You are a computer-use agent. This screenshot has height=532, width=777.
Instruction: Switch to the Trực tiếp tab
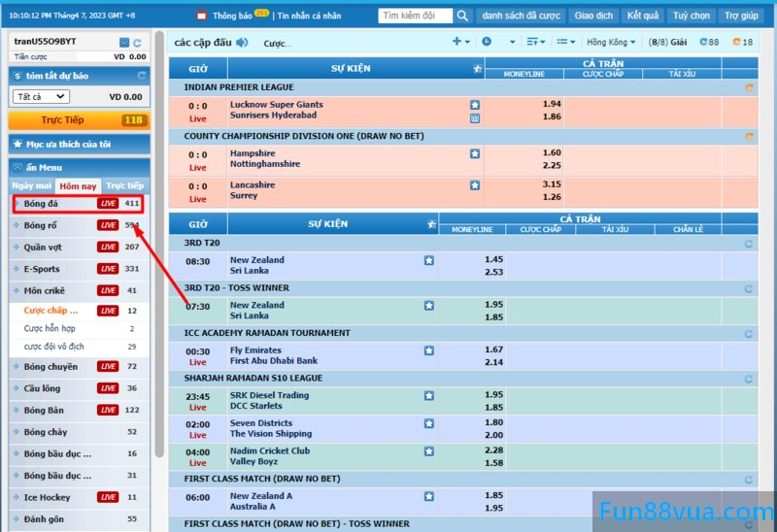[125, 185]
